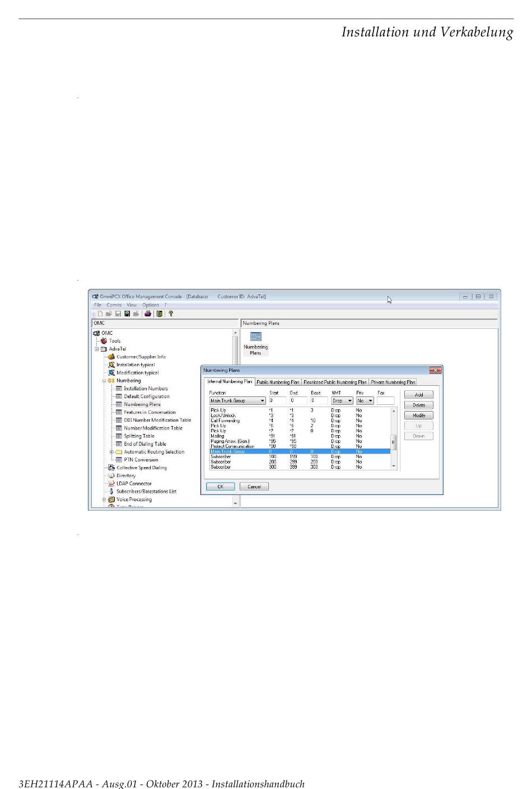Select the Paging Answ. (Gen.) row
The height and width of the screenshot is (789, 532).
point(300,441)
